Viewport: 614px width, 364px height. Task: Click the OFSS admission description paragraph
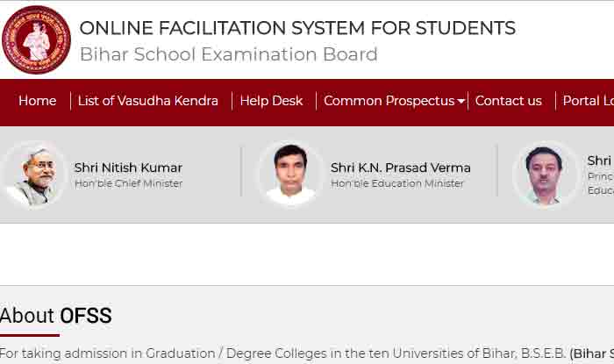pos(307,353)
